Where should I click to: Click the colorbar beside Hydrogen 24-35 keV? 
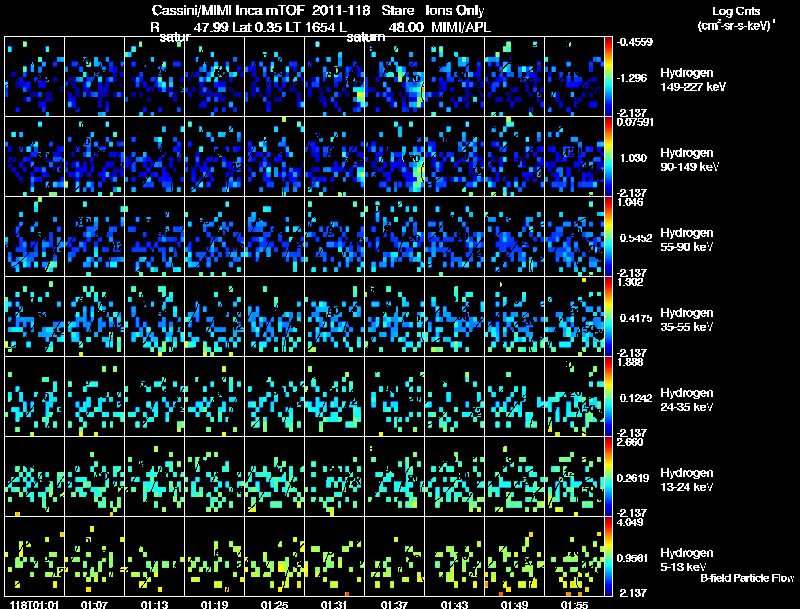point(608,397)
